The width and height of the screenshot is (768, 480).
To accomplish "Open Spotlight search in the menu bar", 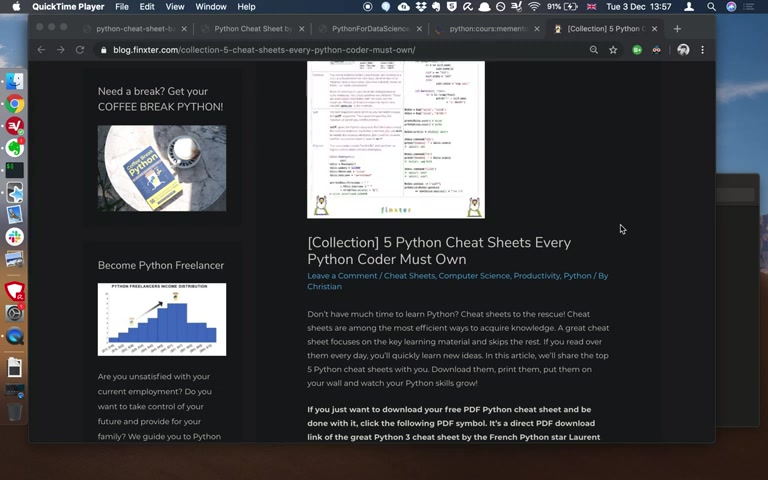I will [x=711, y=7].
